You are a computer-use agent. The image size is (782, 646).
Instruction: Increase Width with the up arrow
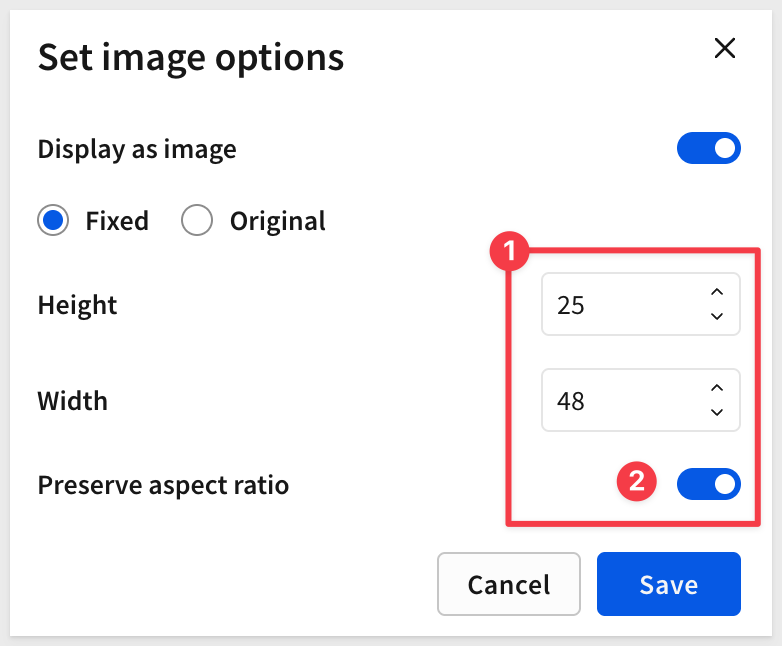716,388
